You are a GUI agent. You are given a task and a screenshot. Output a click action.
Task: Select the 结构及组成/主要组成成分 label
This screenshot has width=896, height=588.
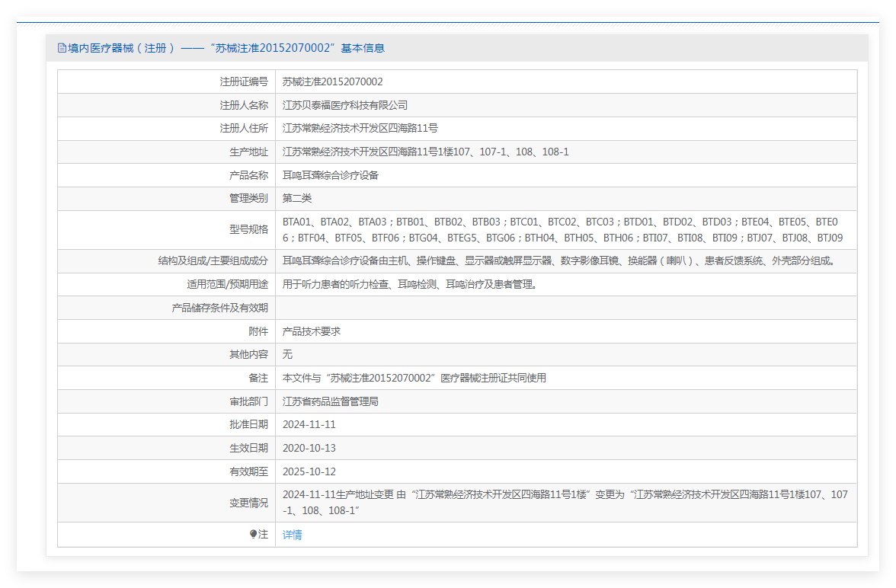point(213,260)
